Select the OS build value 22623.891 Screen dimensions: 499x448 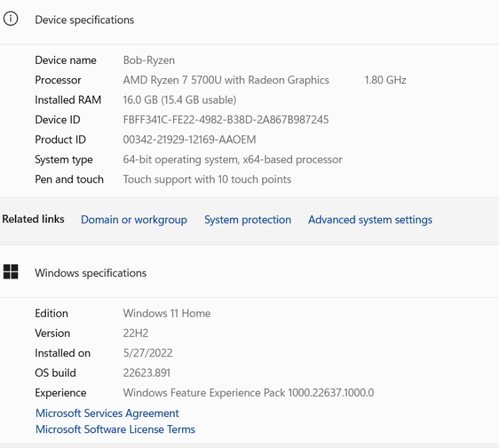147,373
